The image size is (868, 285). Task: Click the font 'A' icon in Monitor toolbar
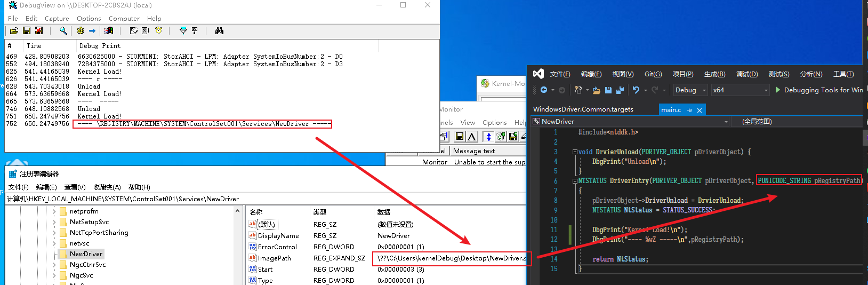472,137
